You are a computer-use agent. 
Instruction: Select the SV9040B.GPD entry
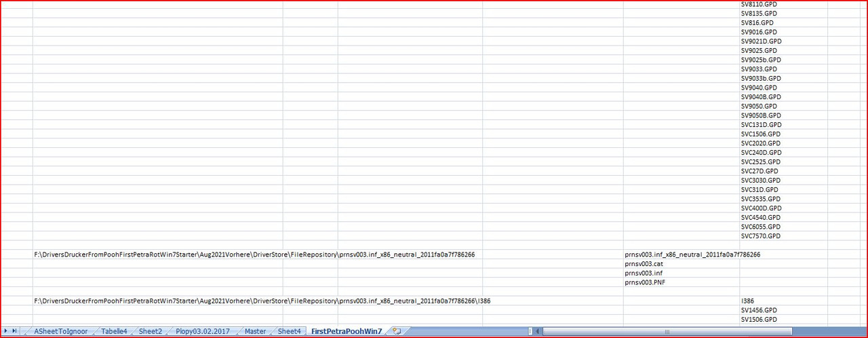click(x=783, y=97)
